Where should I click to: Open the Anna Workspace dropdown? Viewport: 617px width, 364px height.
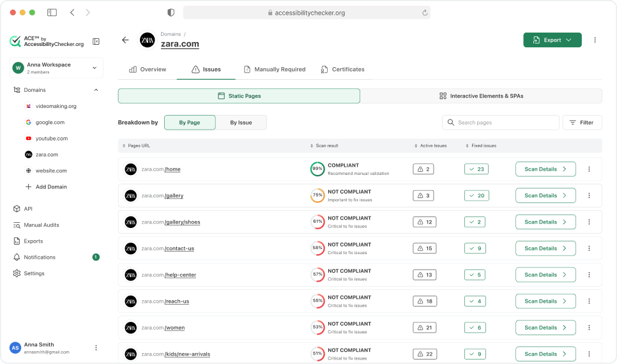click(56, 68)
